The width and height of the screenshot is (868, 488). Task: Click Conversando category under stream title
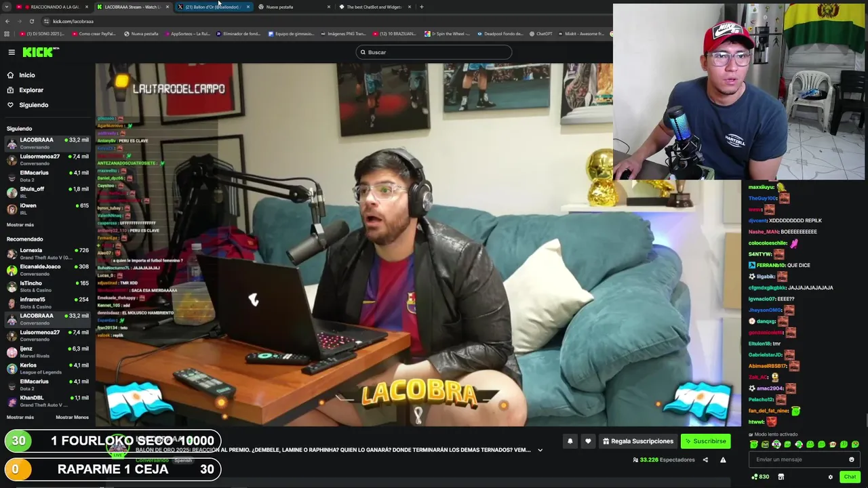pos(151,460)
